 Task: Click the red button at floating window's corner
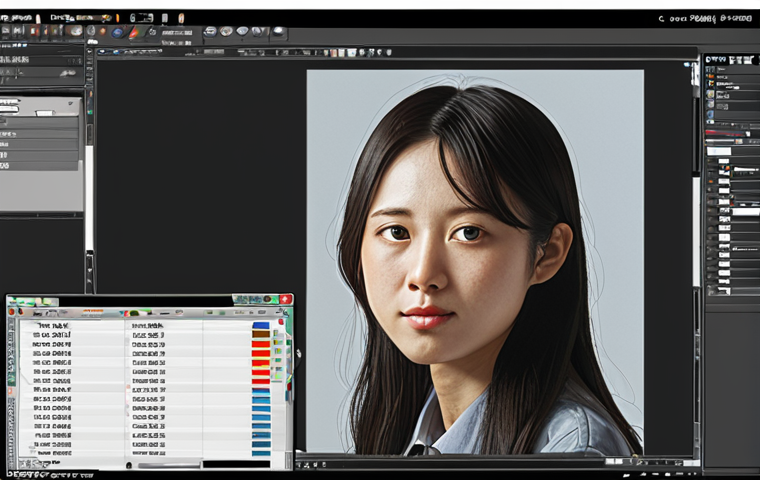pyautogui.click(x=285, y=299)
